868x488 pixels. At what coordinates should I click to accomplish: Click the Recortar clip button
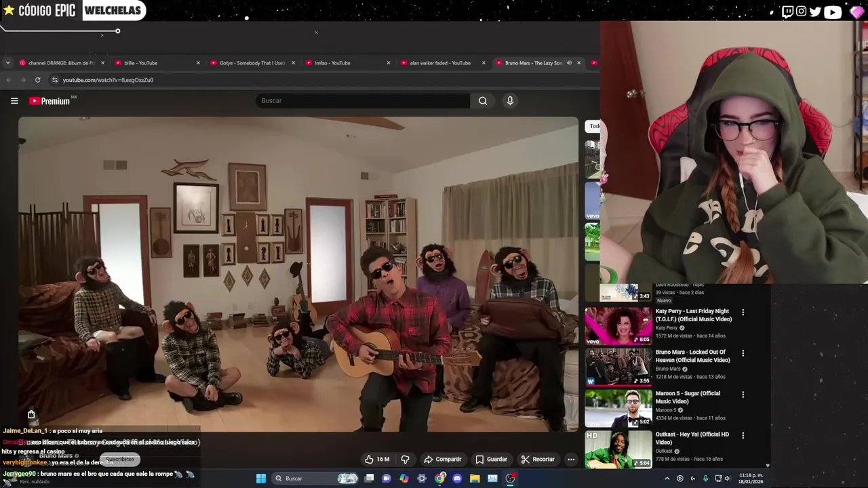pos(538,459)
